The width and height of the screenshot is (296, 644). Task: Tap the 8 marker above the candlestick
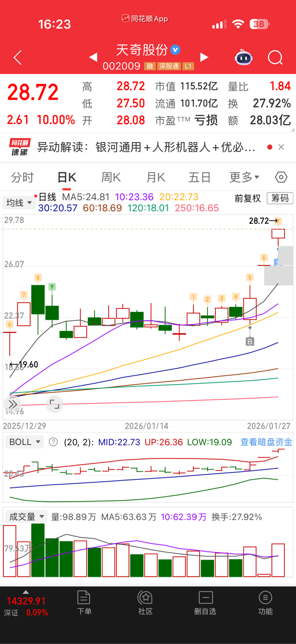[38, 278]
